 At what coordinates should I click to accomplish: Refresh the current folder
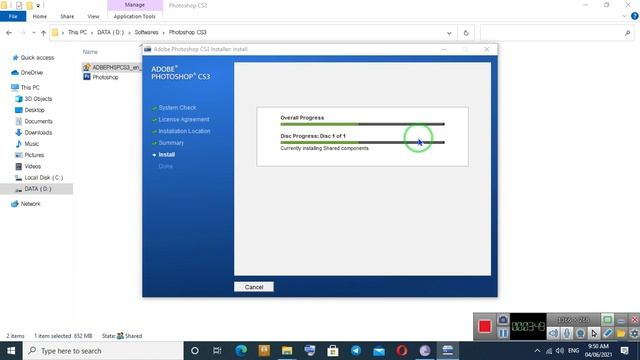click(466, 33)
